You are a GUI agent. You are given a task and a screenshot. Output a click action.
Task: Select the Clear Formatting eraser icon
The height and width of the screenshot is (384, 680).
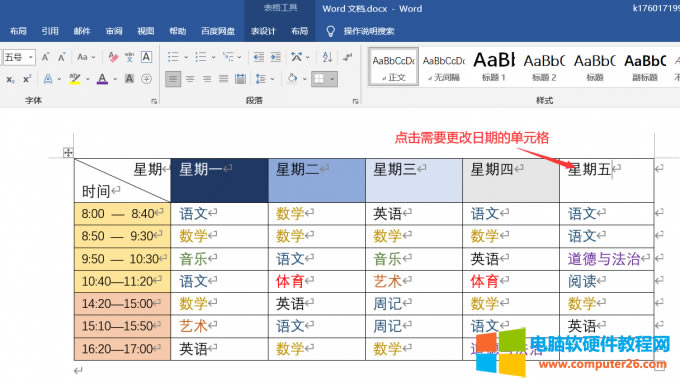pyautogui.click(x=113, y=57)
